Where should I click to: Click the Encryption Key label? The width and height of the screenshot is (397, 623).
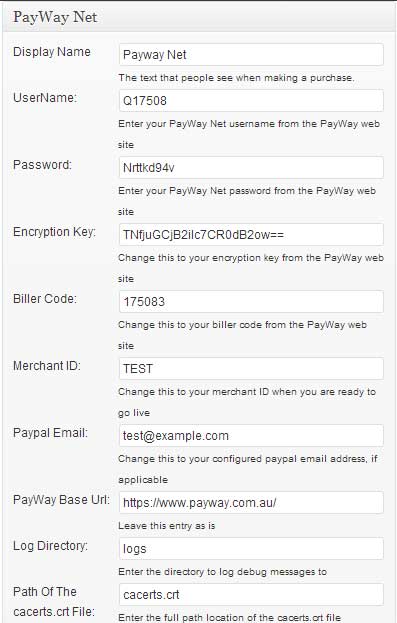click(54, 232)
